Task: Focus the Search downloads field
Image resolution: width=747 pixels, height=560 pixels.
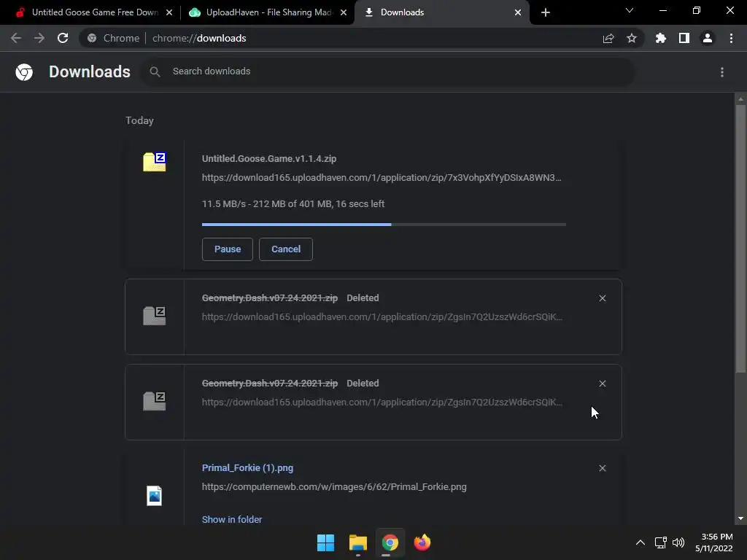Action: (x=388, y=71)
